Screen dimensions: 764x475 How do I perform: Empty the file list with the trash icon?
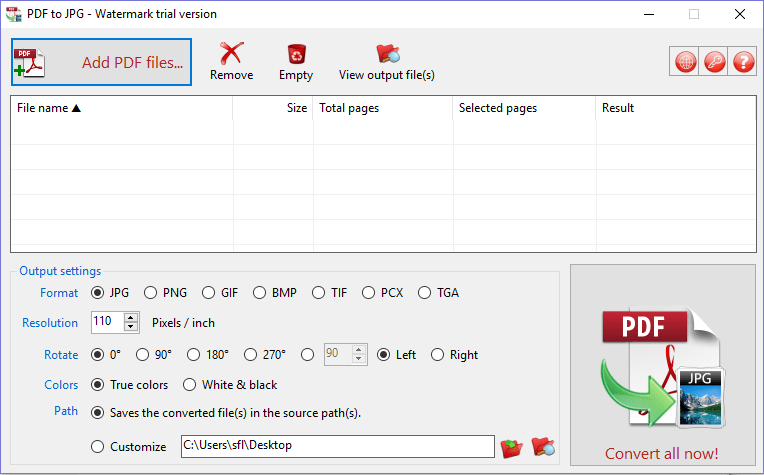296,61
